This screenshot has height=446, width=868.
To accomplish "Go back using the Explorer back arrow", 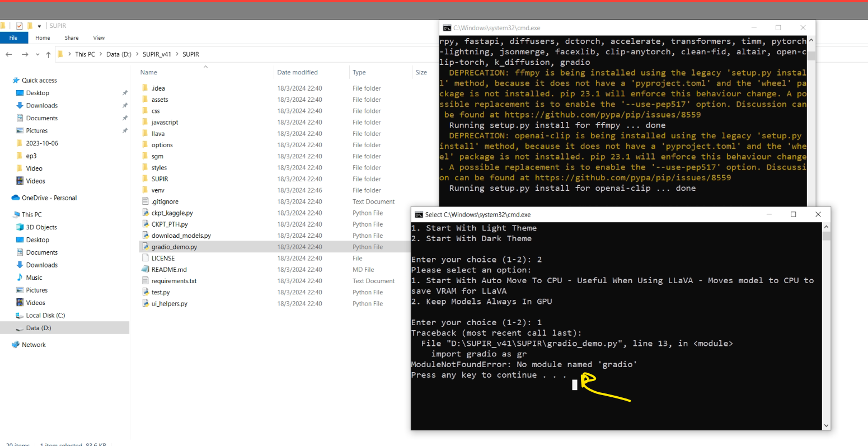I will (x=9, y=54).
